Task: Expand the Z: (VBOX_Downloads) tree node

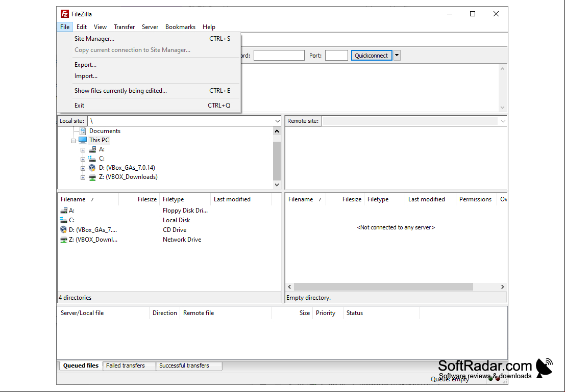Action: (x=83, y=177)
